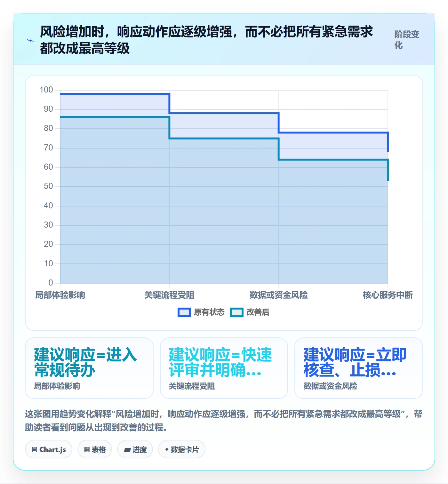Click the 原有状态 legend label
Image resolution: width=448 pixels, height=484 pixels.
[209, 312]
